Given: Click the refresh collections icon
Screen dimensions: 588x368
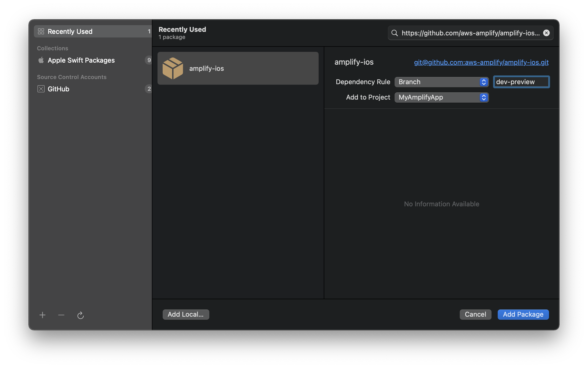Looking at the screenshot, I should (81, 315).
